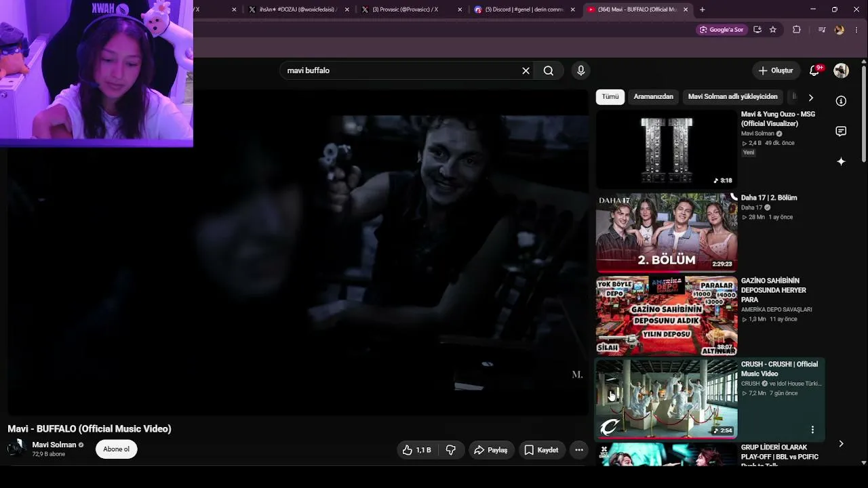Screen dimensions: 868x488
Task: Open the Mavi Solman channel avatar
Action: click(17, 449)
